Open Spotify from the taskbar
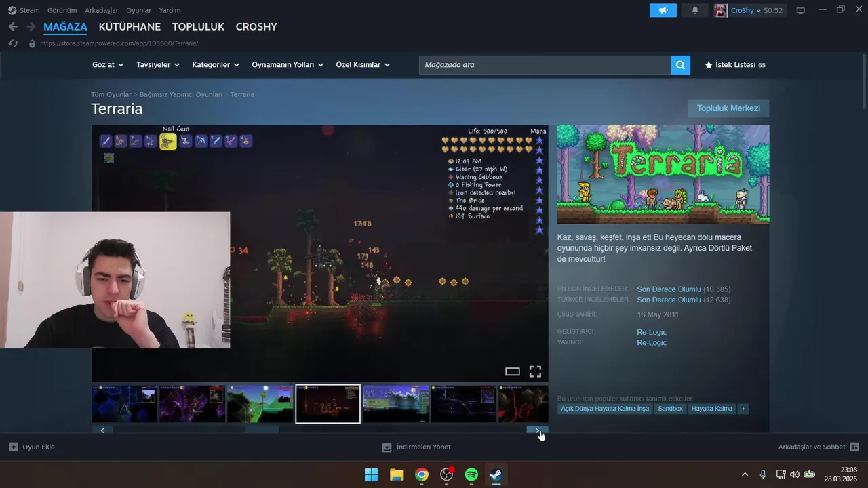The width and height of the screenshot is (868, 488). pyautogui.click(x=471, y=474)
